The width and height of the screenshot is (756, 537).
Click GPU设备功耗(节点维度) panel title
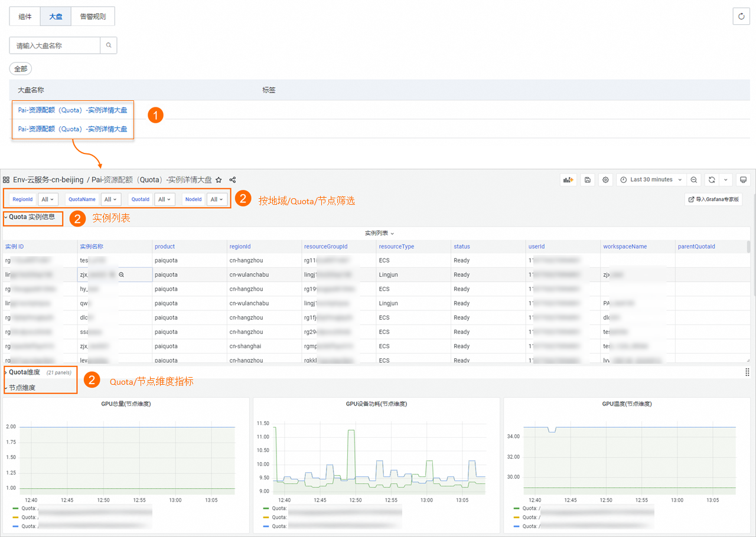coord(376,404)
